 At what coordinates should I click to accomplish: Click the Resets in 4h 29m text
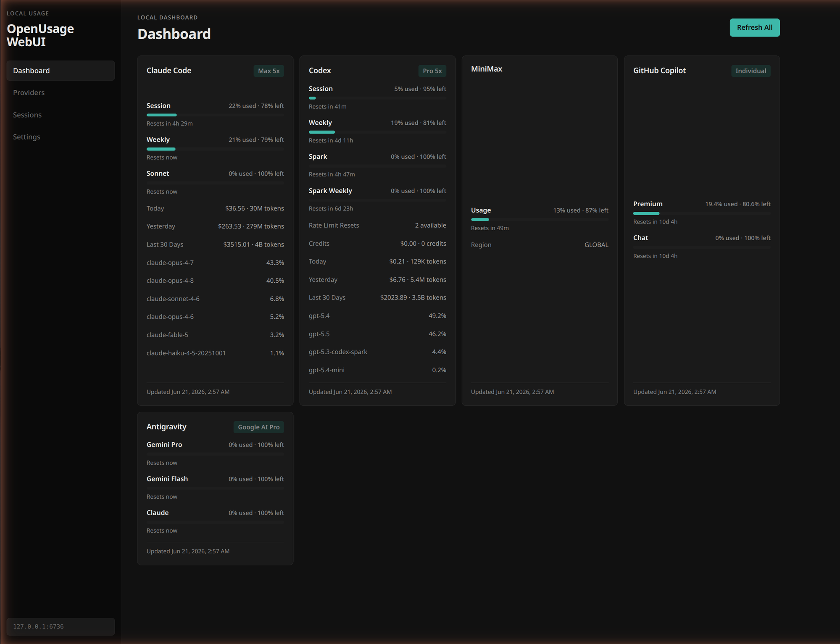pyautogui.click(x=170, y=124)
